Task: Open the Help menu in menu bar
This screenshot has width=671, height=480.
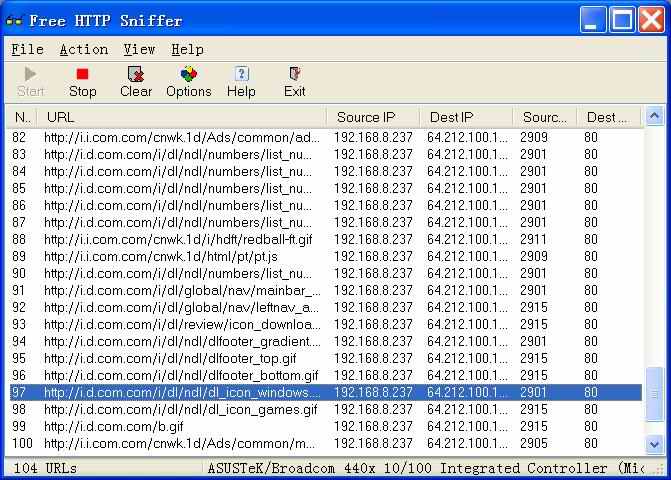Action: point(187,50)
